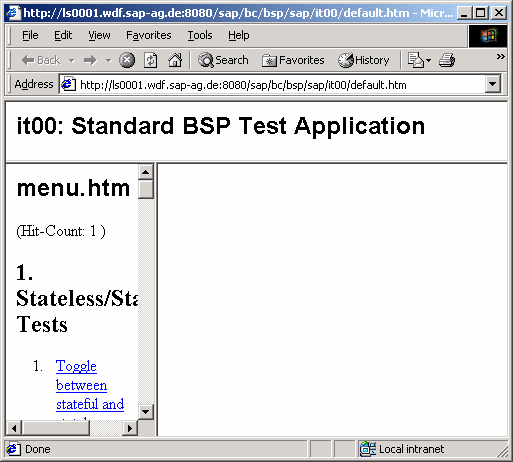Image resolution: width=513 pixels, height=462 pixels.
Task: Open the address bar URL dropdown
Action: pyautogui.click(x=493, y=84)
